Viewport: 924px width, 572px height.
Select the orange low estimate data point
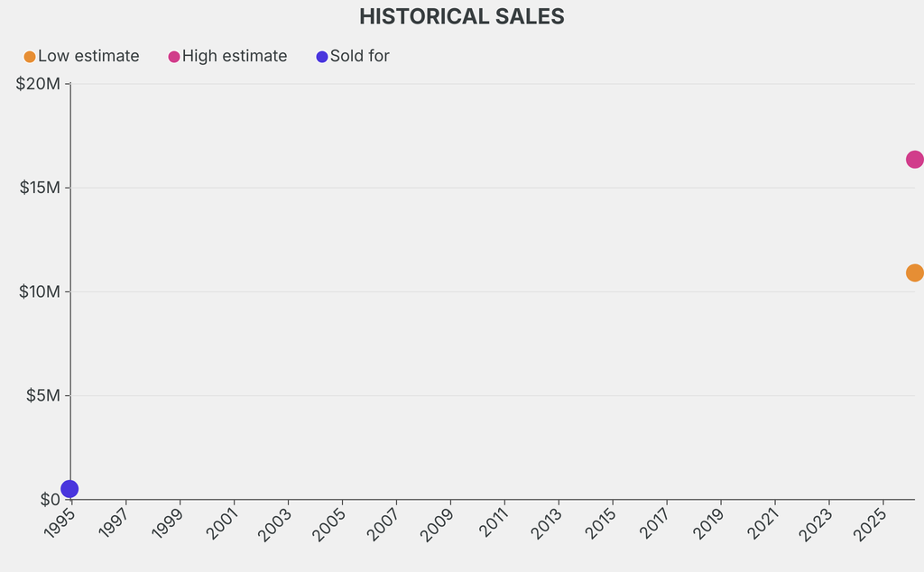coord(914,272)
